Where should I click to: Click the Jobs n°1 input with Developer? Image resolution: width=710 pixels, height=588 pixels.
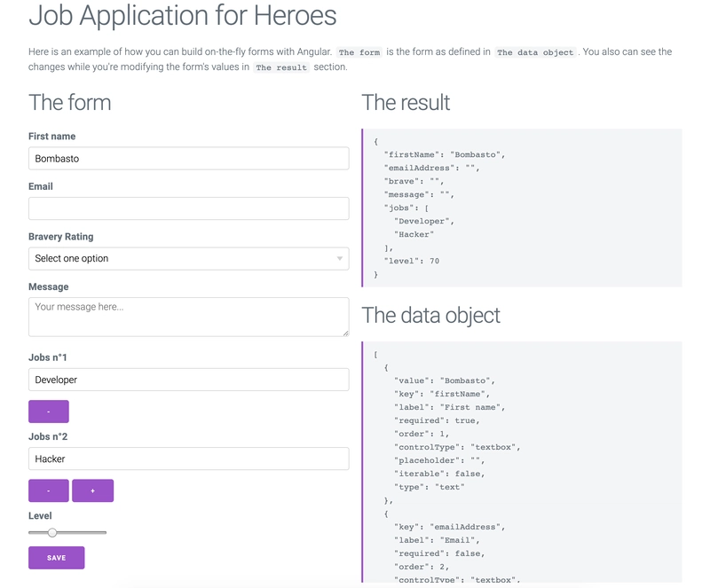pyautogui.click(x=188, y=380)
